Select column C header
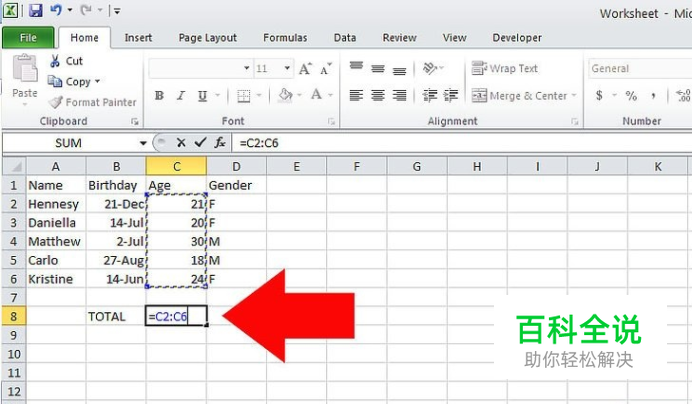692x404 pixels. tap(176, 166)
